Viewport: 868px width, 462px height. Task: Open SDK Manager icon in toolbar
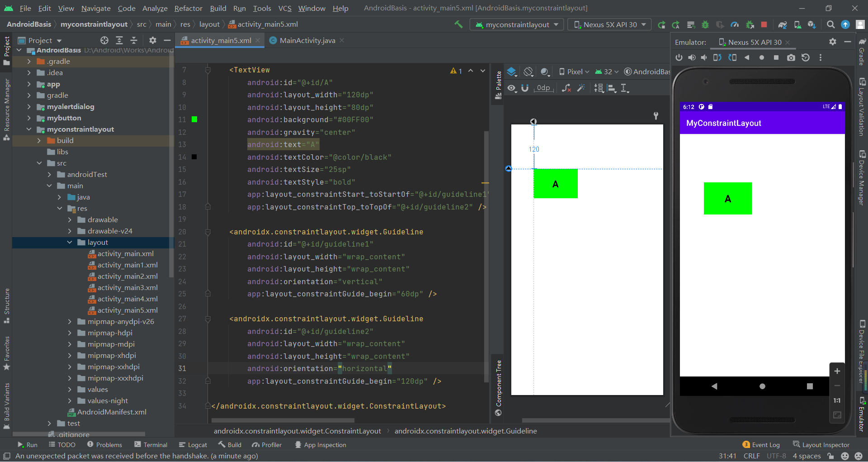[x=812, y=24]
